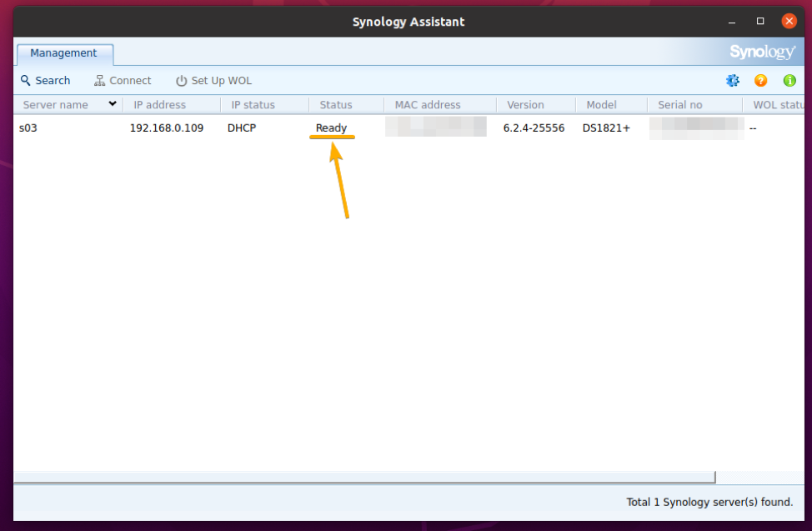
Task: Click the Synology Assistant title bar
Action: [409, 22]
